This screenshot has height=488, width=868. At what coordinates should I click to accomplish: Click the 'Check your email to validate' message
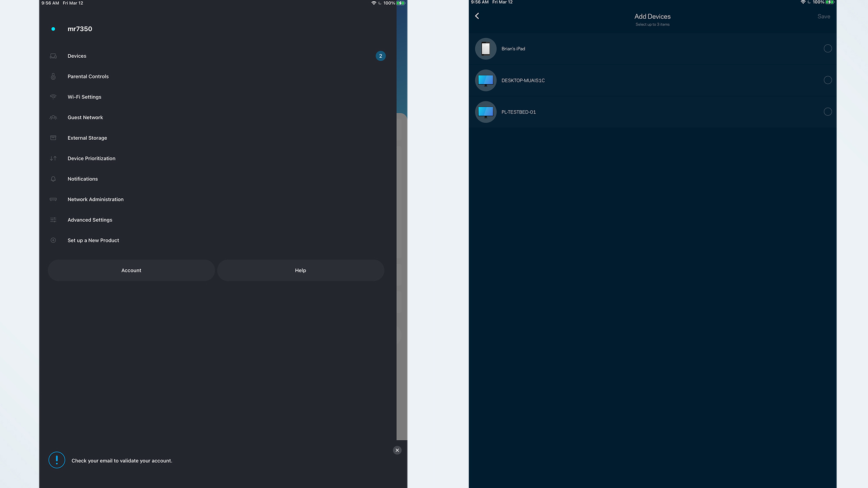(x=122, y=461)
